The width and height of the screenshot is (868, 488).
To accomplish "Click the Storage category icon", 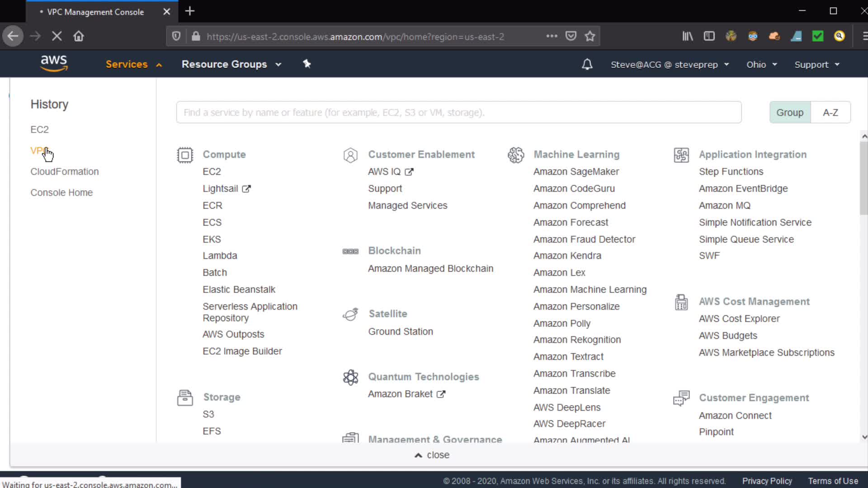I will 185,398.
